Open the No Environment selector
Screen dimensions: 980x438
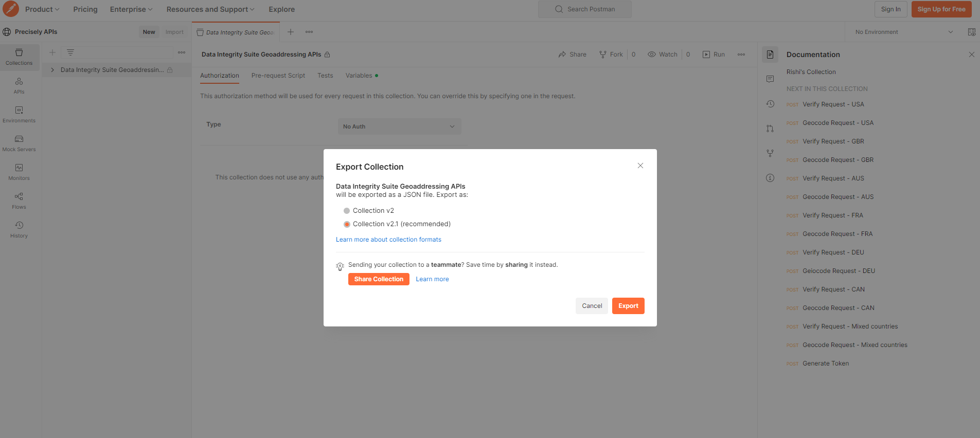[x=903, y=31]
